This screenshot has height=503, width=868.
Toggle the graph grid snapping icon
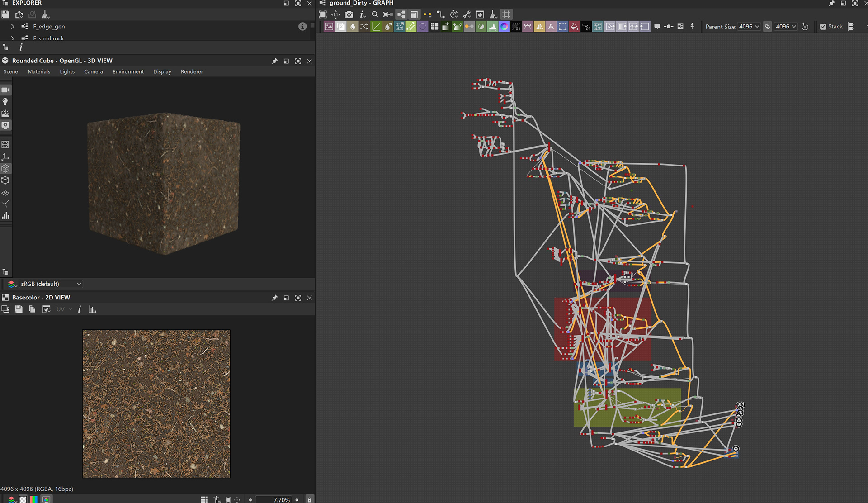point(506,14)
